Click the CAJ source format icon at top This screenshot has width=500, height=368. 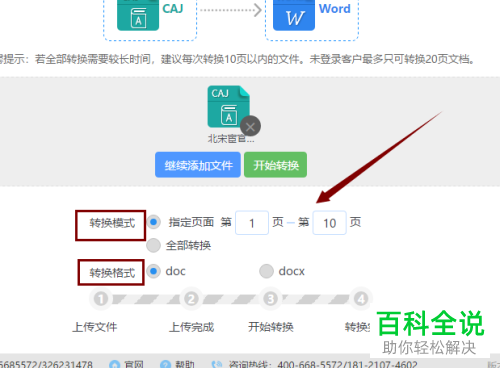138,15
